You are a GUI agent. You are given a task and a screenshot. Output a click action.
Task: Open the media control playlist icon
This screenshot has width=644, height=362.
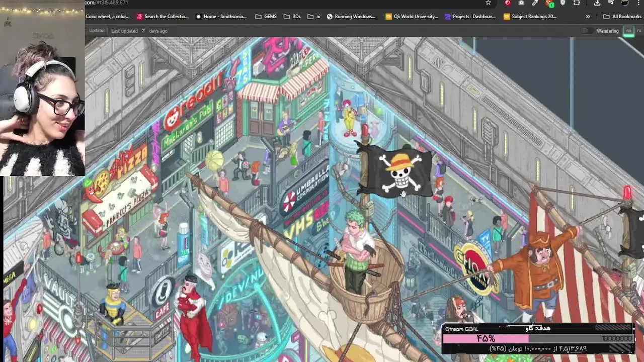click(610, 3)
